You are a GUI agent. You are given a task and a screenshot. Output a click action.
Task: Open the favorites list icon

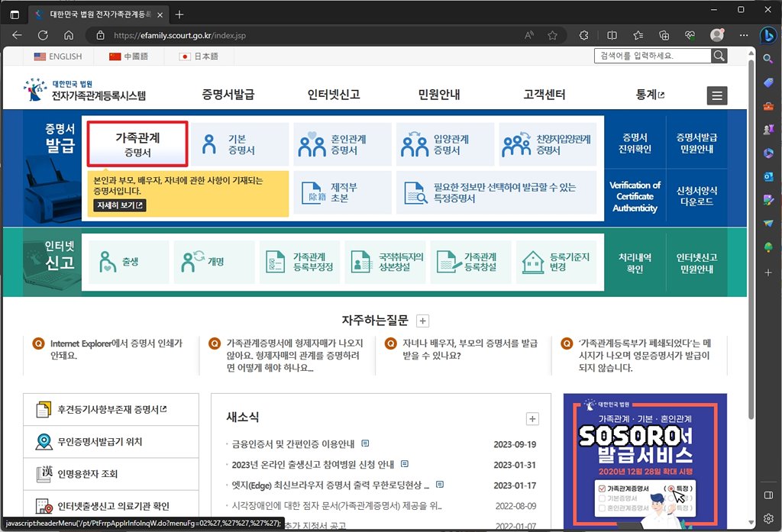(x=638, y=35)
